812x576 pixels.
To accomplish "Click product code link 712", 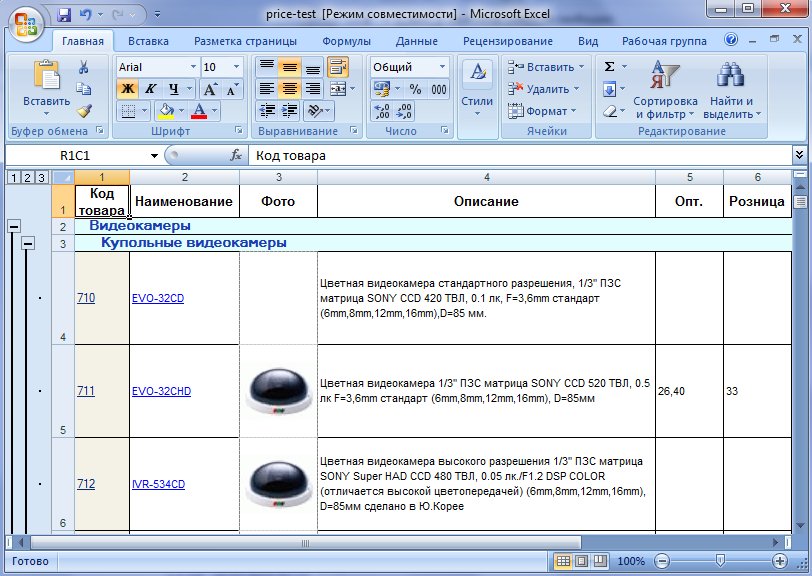I will 86,484.
